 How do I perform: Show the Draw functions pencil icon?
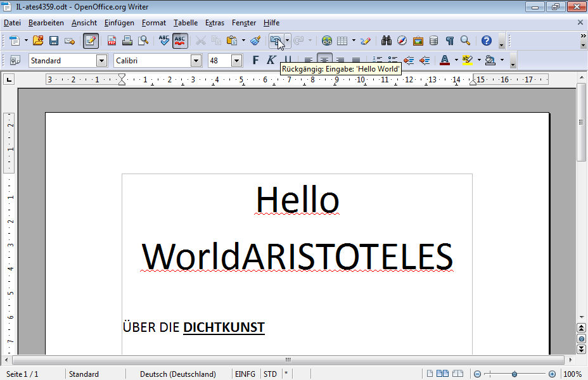pos(366,41)
